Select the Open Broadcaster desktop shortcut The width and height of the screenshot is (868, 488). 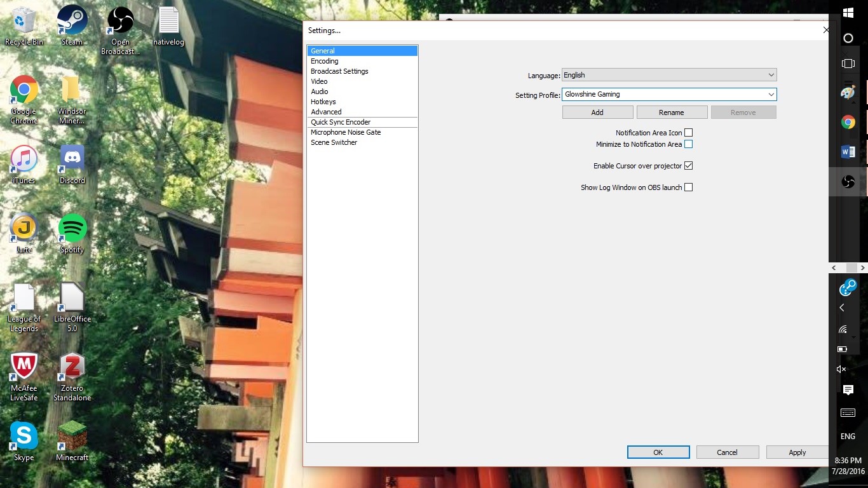tap(120, 30)
